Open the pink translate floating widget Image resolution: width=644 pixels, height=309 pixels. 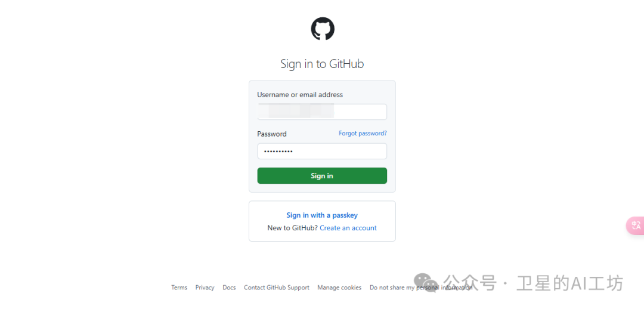tap(636, 225)
